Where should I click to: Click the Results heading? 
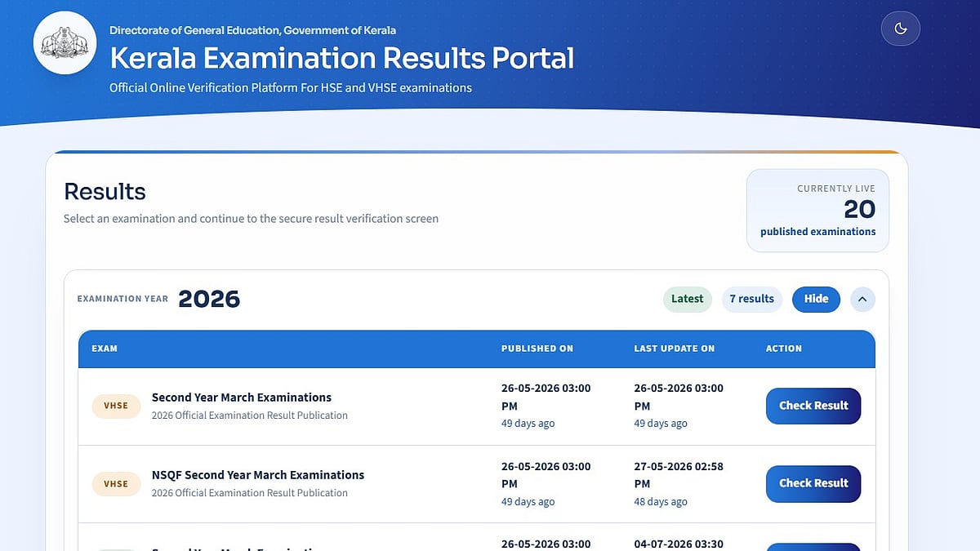pyautogui.click(x=105, y=192)
